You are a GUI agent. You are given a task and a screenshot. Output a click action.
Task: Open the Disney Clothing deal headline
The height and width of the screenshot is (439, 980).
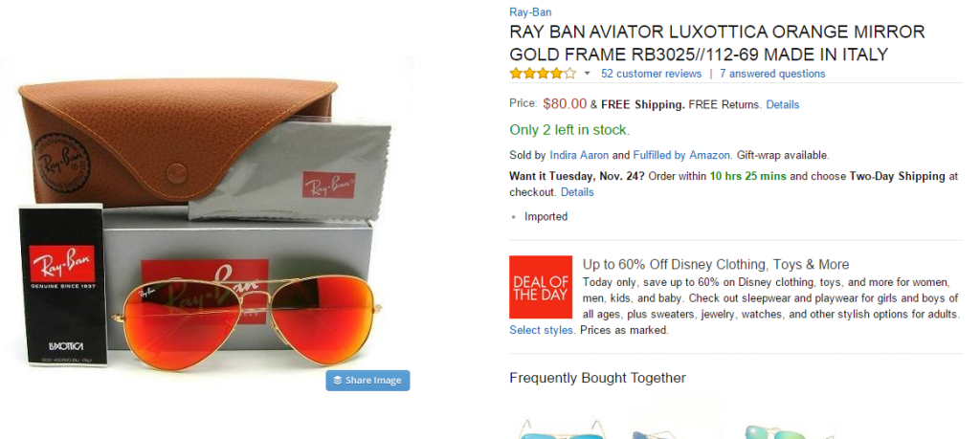(x=716, y=264)
